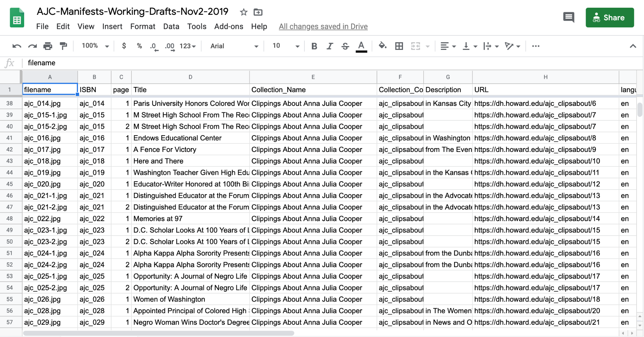Toggle bold formatting

pyautogui.click(x=314, y=46)
